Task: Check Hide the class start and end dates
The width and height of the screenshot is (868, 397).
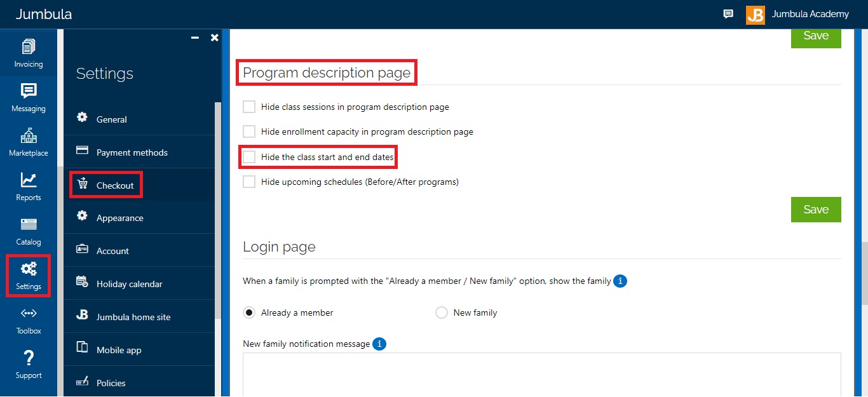Action: pos(249,156)
